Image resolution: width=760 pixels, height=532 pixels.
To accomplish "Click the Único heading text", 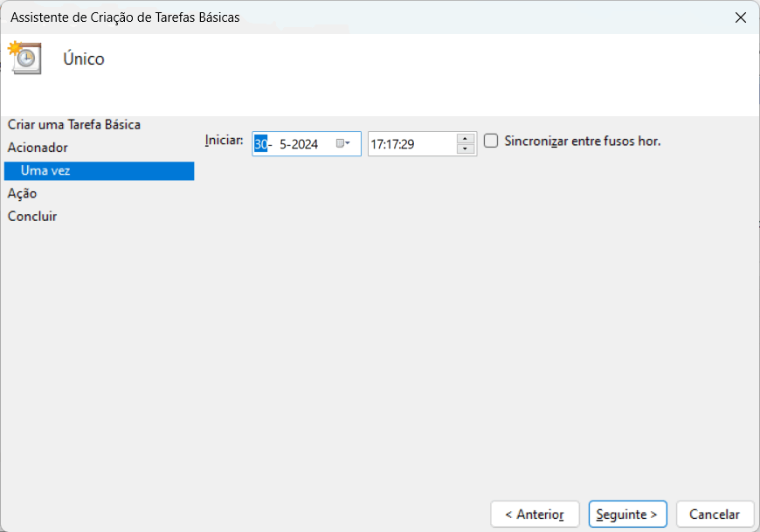I will click(x=84, y=59).
